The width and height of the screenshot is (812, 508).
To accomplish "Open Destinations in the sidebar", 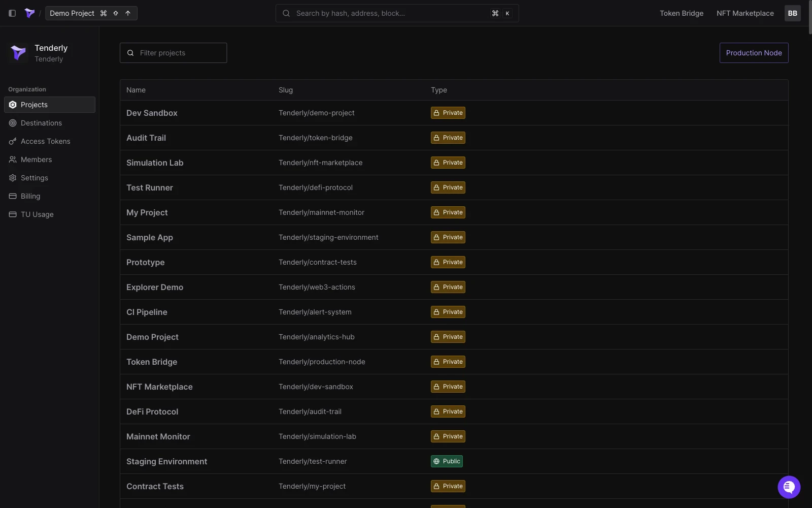I will (50, 123).
